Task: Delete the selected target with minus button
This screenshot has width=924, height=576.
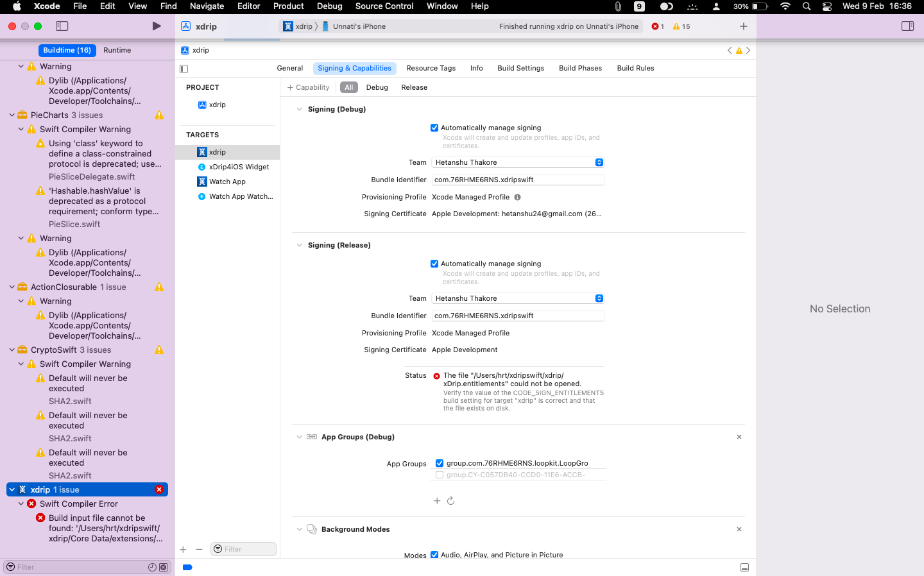Action: 199,549
